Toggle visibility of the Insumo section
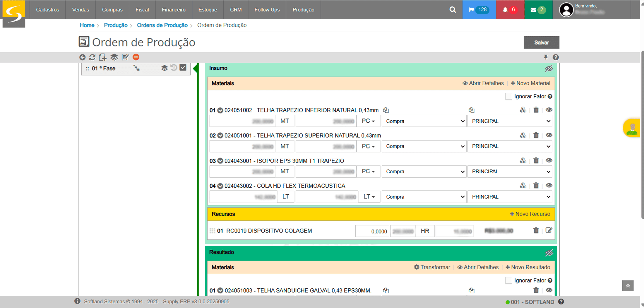Viewport: 644px width, 308px height. (x=549, y=69)
